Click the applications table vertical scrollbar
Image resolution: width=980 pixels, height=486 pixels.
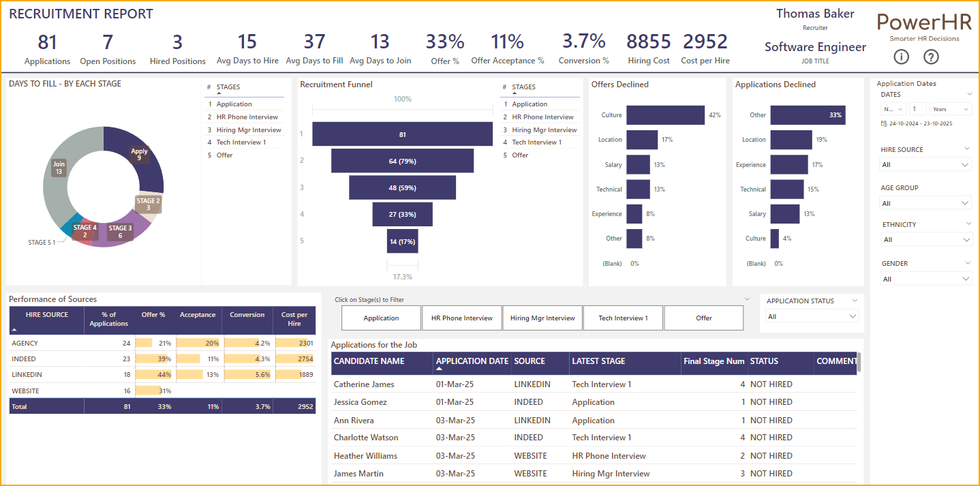pyautogui.click(x=858, y=362)
